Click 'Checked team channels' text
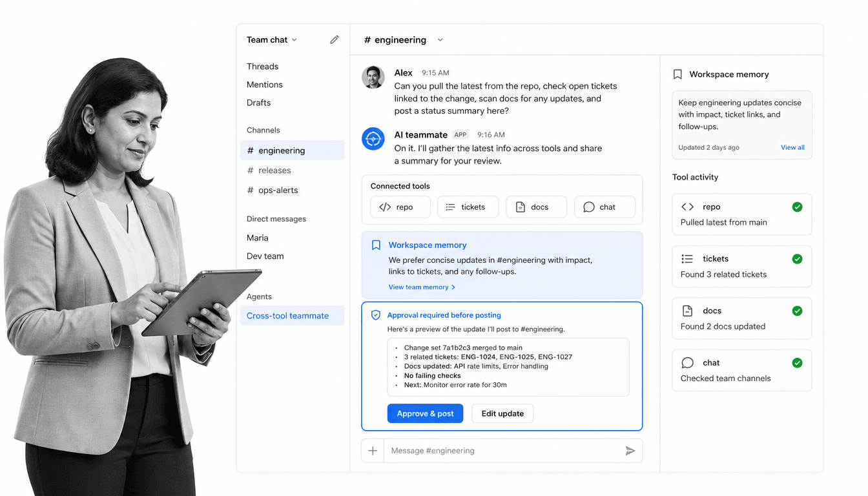Viewport: 868px width, 496px height. 725,378
